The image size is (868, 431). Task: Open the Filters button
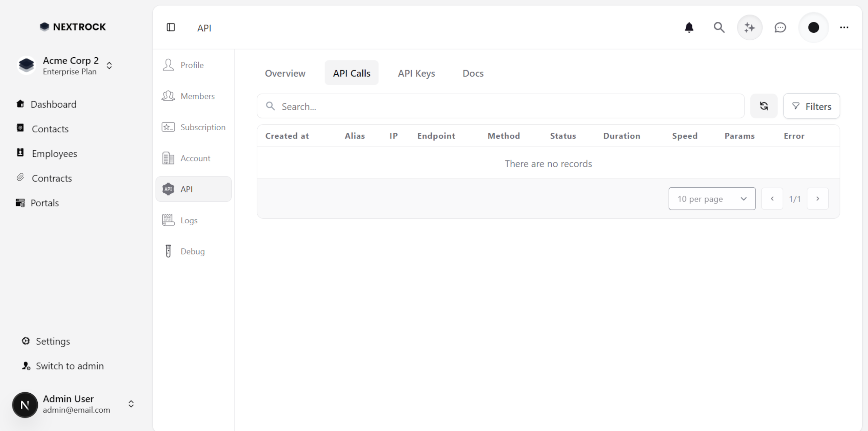(x=811, y=106)
